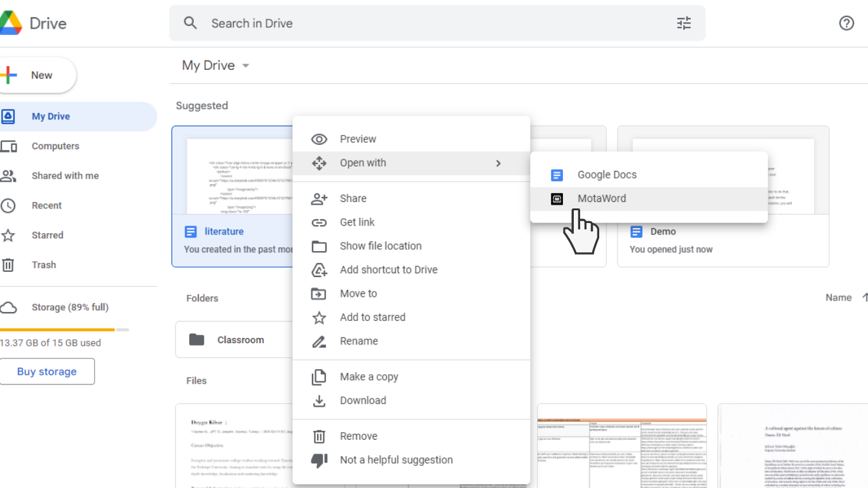868x488 pixels.
Task: Click the Rename pencil icon
Action: point(319,341)
